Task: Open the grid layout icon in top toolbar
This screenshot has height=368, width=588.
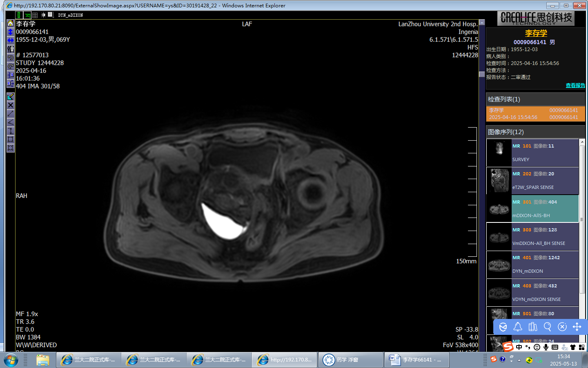Action: coord(35,15)
